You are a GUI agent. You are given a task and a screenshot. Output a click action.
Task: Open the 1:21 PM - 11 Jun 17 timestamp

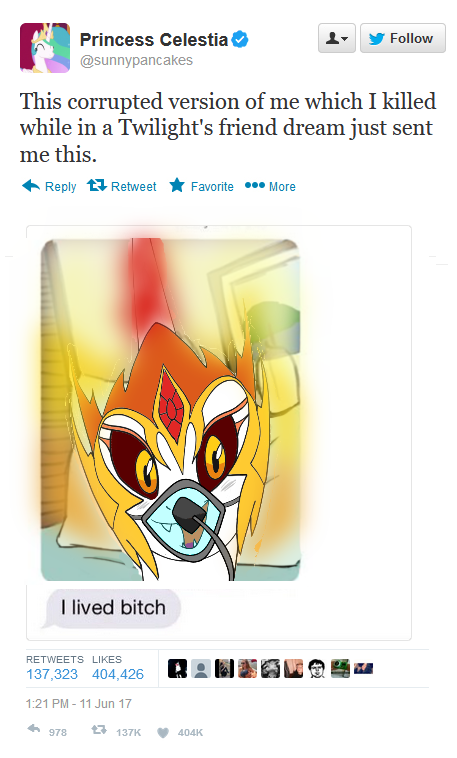79,704
